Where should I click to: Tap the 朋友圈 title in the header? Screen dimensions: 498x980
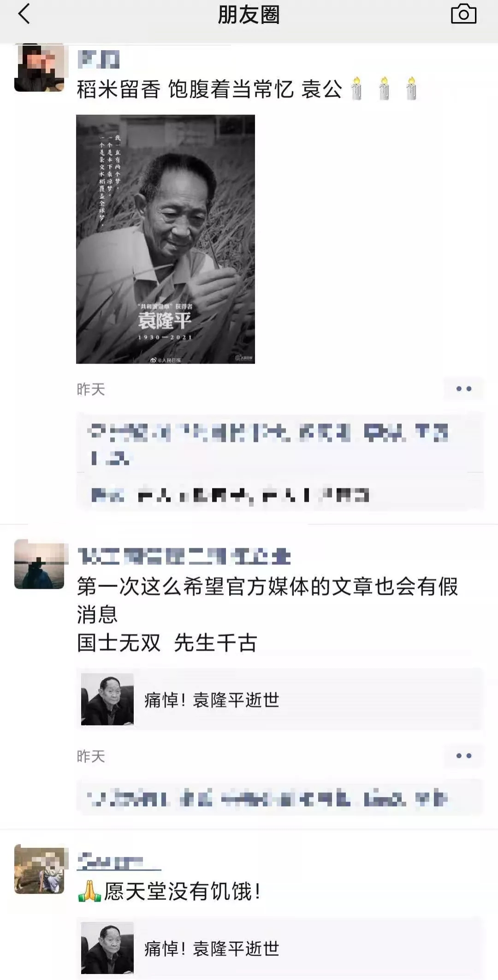click(x=249, y=15)
